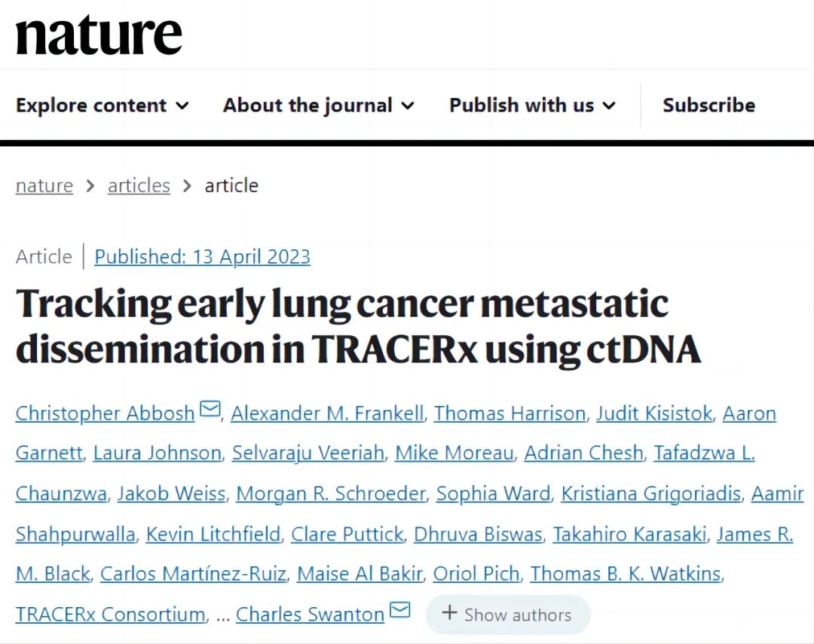Image resolution: width=814 pixels, height=644 pixels.
Task: Go to nature breadcrumb link
Action: tap(44, 186)
